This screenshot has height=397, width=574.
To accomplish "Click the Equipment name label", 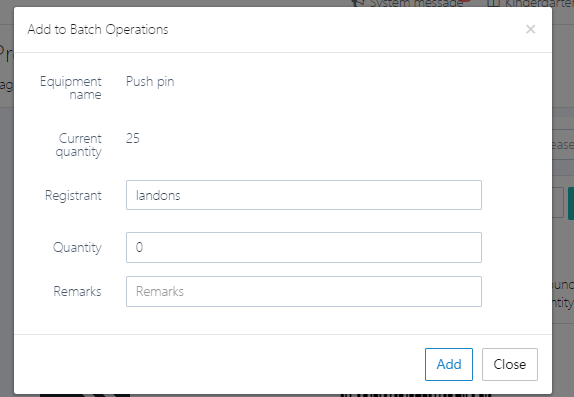I will click(71, 88).
